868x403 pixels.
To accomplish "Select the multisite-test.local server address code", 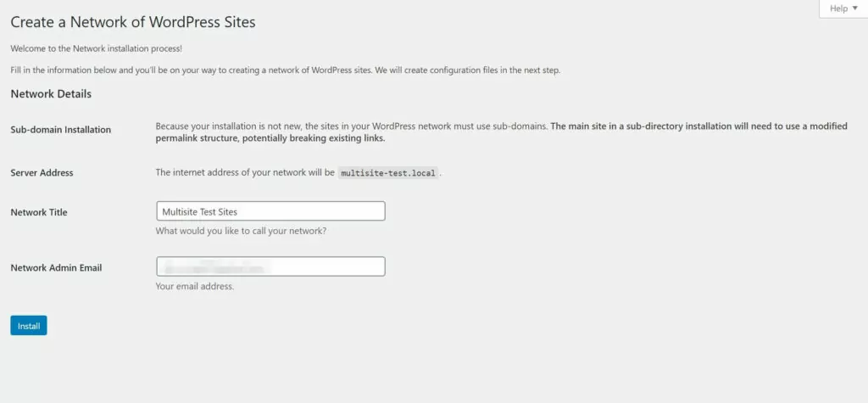I will coord(388,173).
